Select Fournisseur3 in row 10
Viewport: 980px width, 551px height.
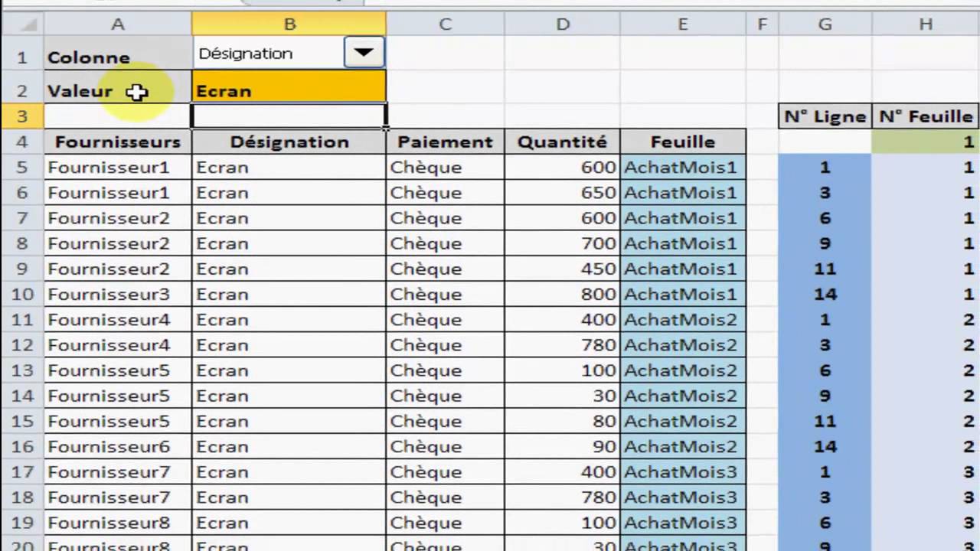pyautogui.click(x=118, y=294)
